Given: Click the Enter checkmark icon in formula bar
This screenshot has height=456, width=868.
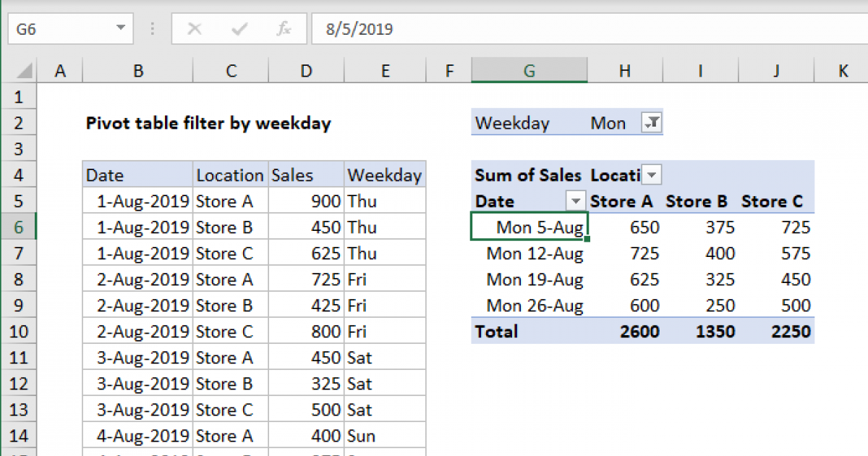Looking at the screenshot, I should click(239, 29).
